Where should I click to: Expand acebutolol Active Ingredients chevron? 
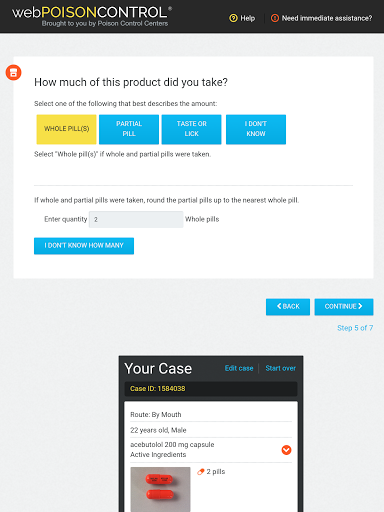(x=286, y=450)
